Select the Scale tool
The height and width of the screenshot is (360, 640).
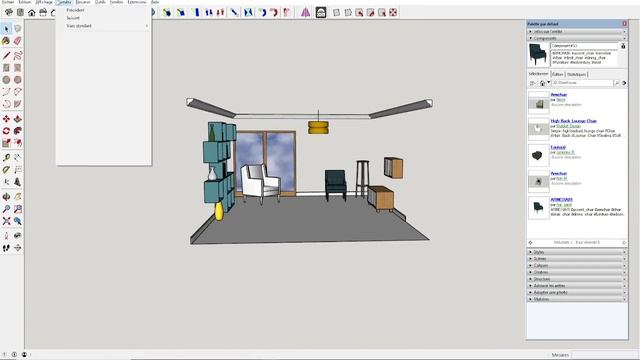[6, 143]
